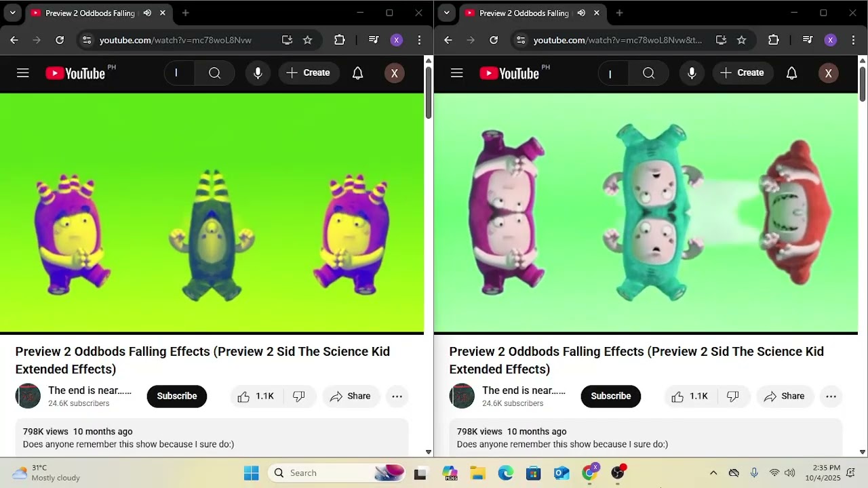Click Create button in left YouTube window

[x=309, y=73]
